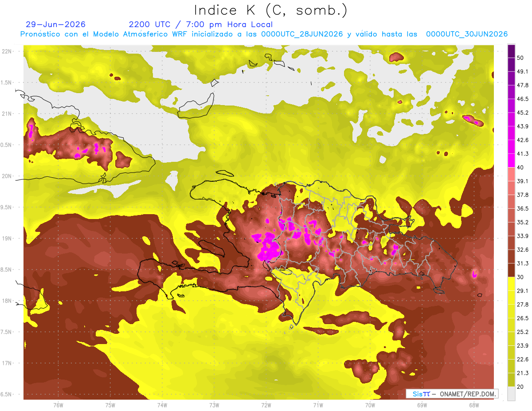Click longitude axis label "76W"

click(58, 405)
